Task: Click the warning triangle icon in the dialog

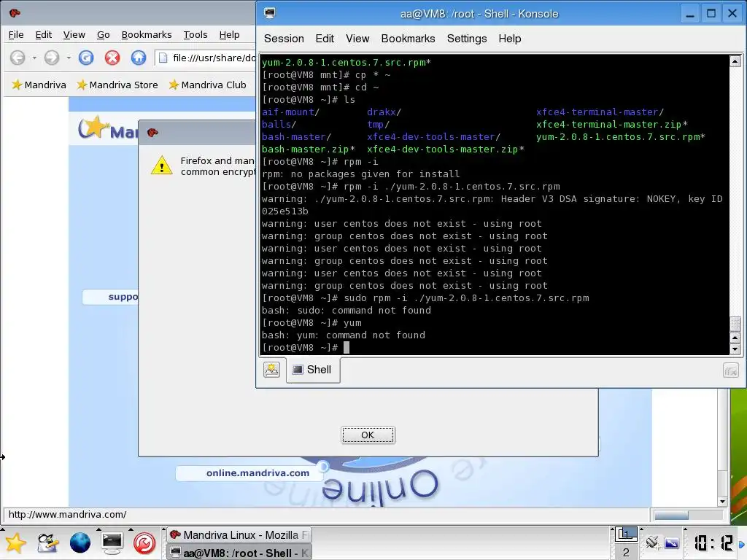Action: [162, 166]
